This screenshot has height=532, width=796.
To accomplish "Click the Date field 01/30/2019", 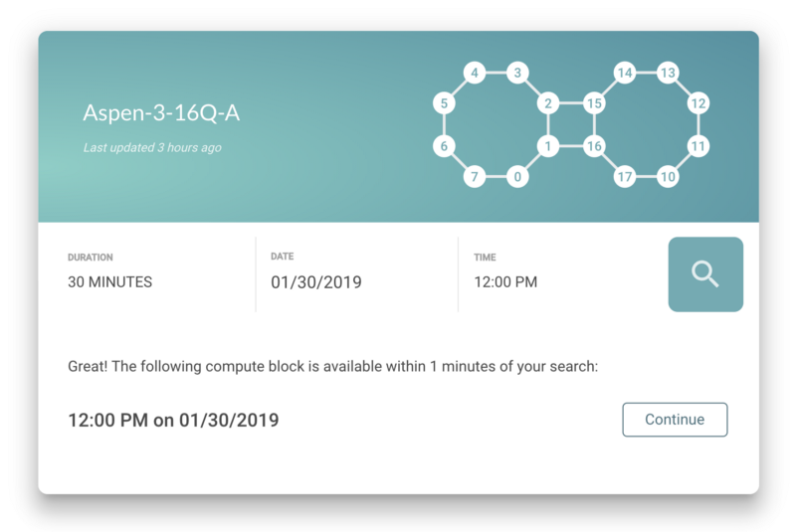I will pos(316,282).
